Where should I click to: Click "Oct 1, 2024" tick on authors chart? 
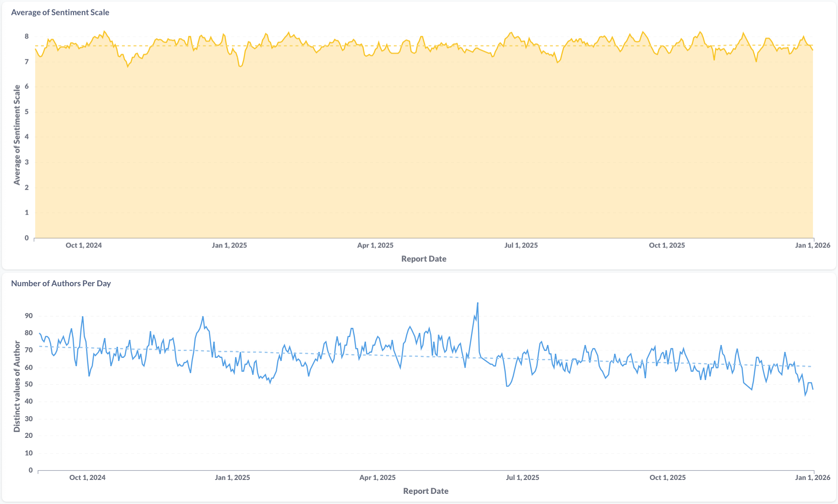tap(87, 478)
